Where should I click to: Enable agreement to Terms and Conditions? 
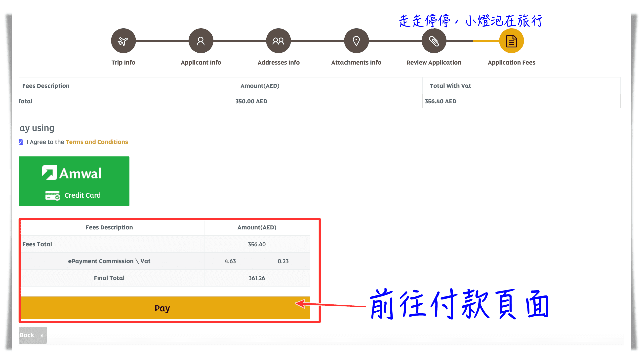click(19, 142)
